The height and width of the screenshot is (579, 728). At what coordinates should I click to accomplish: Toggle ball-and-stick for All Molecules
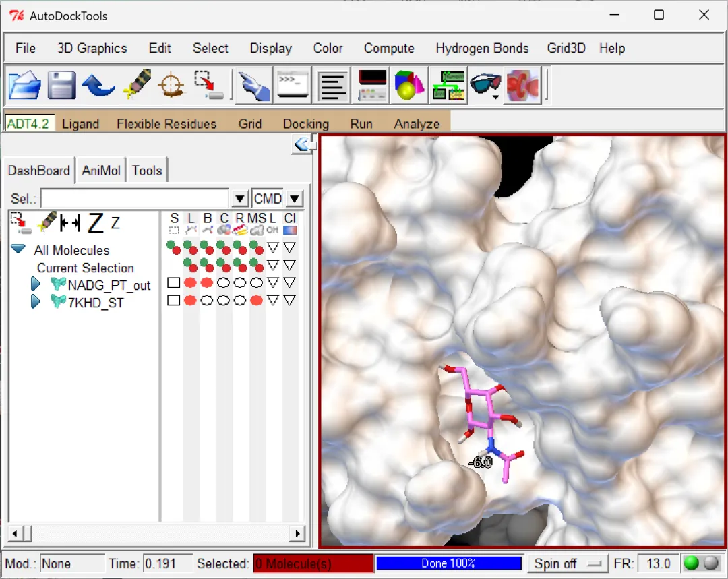(207, 247)
